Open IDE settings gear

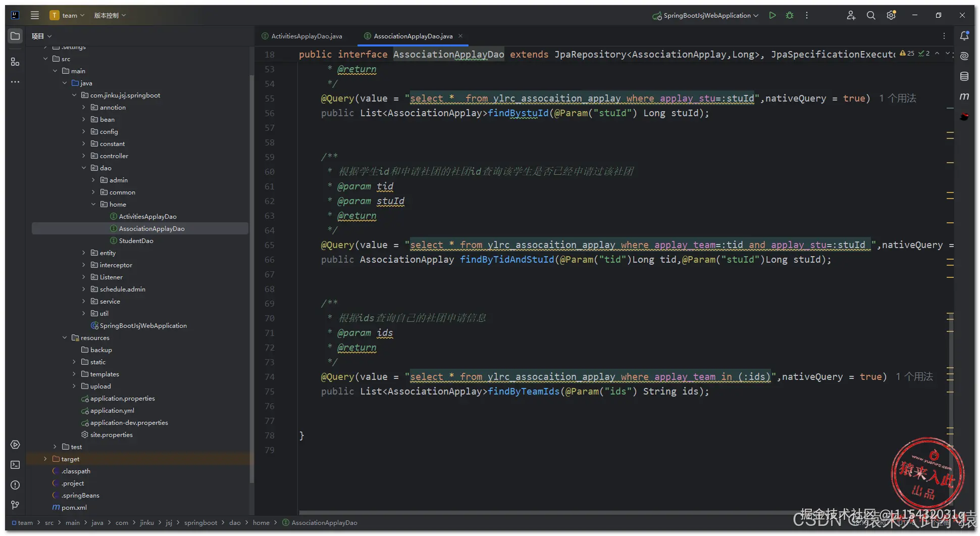pos(891,15)
